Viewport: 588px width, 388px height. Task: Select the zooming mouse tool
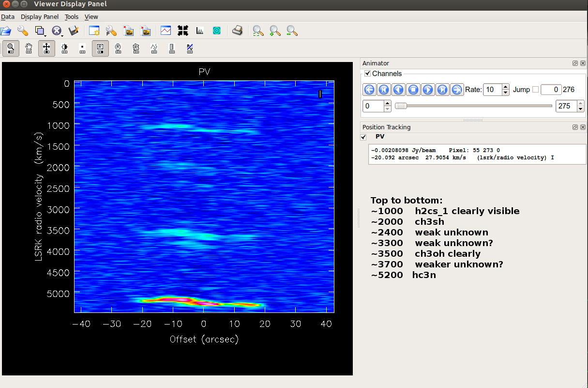coord(11,48)
